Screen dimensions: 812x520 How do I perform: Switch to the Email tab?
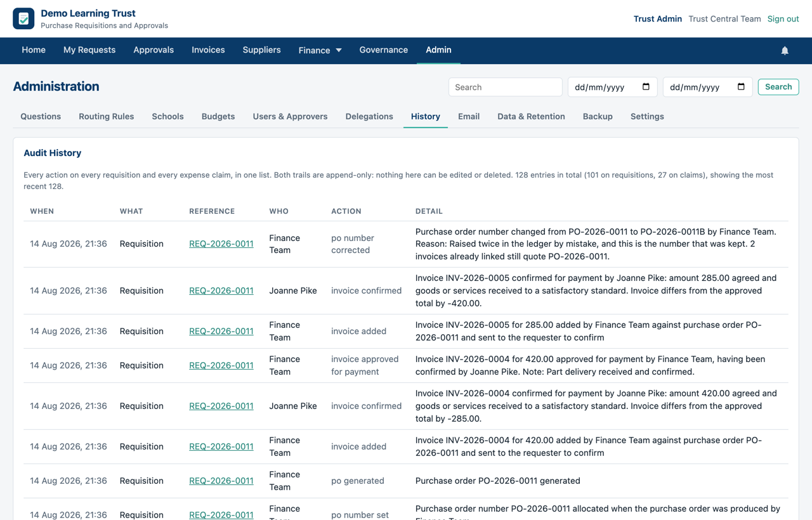(x=469, y=117)
